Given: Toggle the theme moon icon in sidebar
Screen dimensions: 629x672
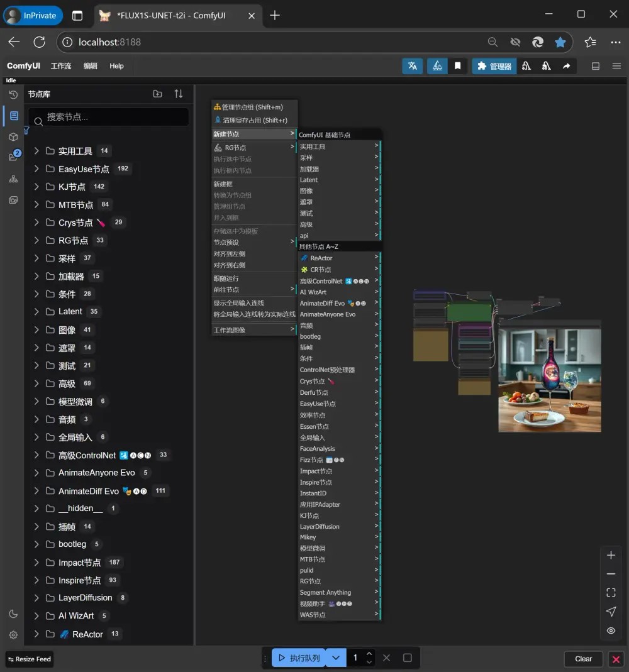Looking at the screenshot, I should coord(13,614).
